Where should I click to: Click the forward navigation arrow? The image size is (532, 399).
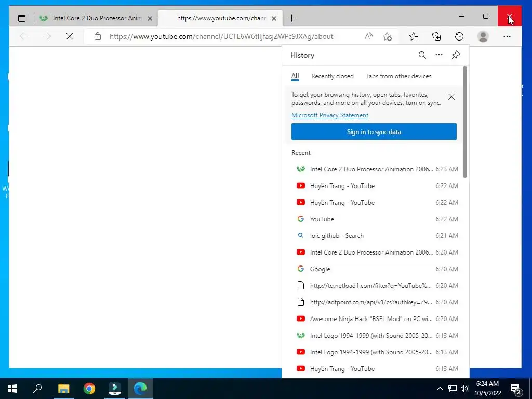47,36
